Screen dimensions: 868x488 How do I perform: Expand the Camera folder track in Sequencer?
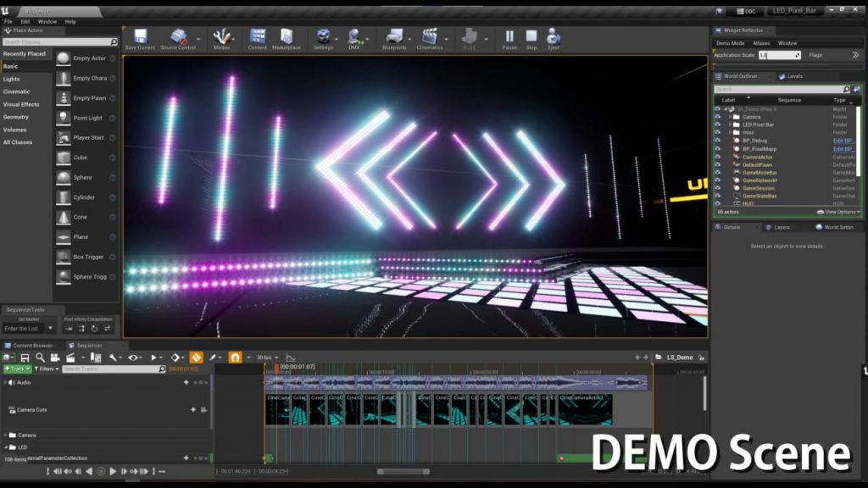(6, 435)
